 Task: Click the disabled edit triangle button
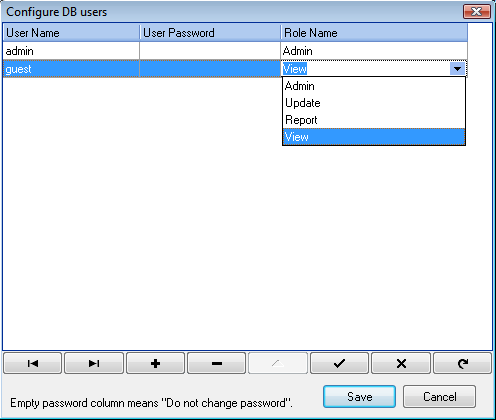pos(278,363)
